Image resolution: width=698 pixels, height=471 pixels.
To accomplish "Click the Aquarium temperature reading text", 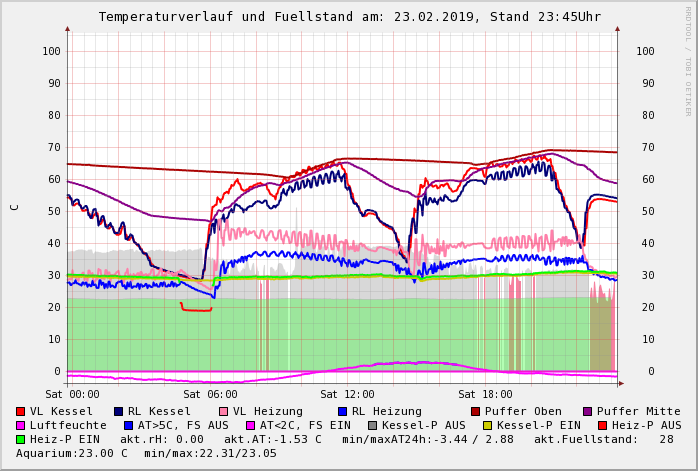I will [72, 453].
